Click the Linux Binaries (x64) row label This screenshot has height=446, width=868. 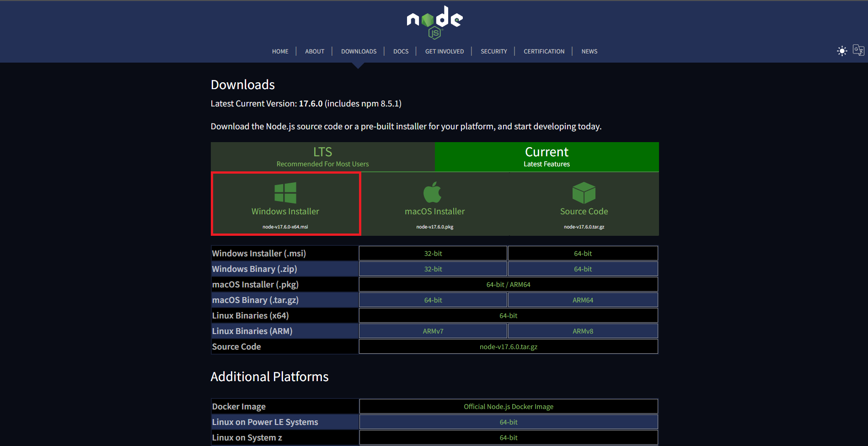(x=251, y=315)
